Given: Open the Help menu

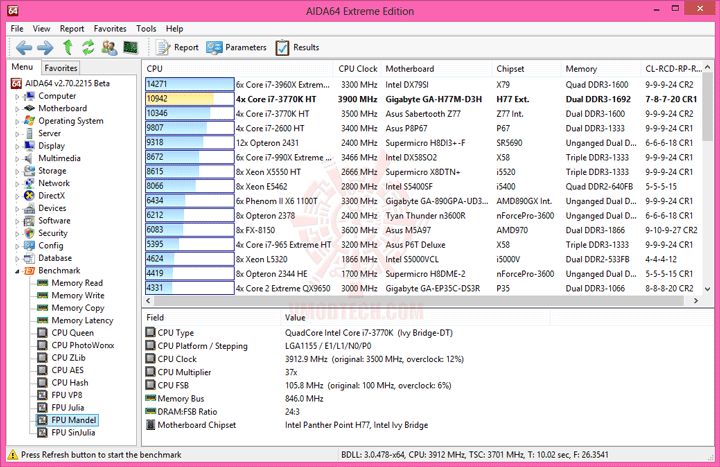Looking at the screenshot, I should [174, 28].
